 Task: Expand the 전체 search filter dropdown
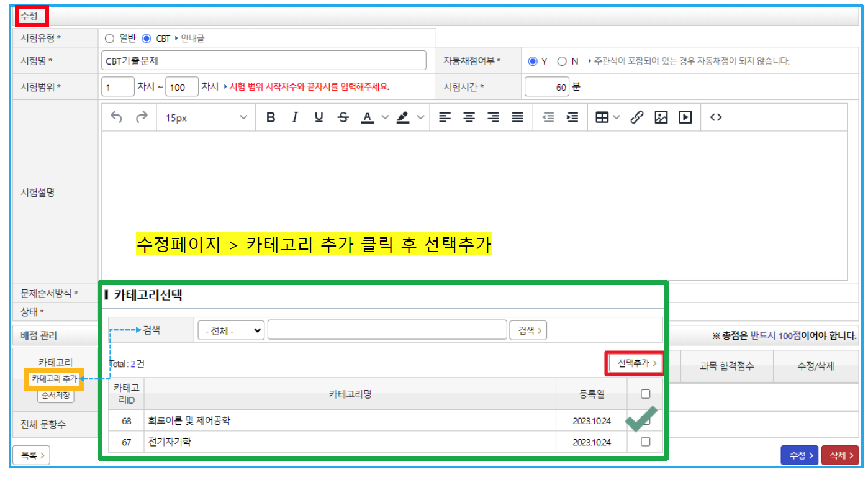click(x=231, y=331)
